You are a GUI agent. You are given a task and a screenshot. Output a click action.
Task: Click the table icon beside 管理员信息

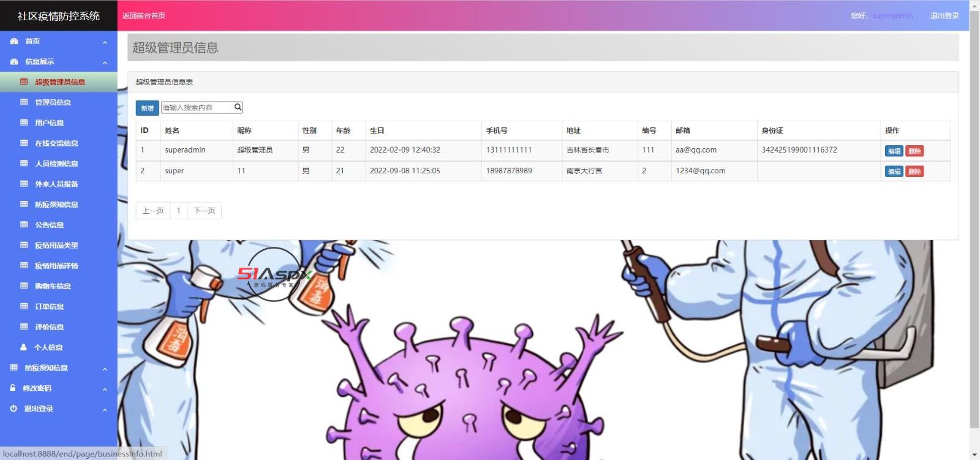(x=24, y=102)
